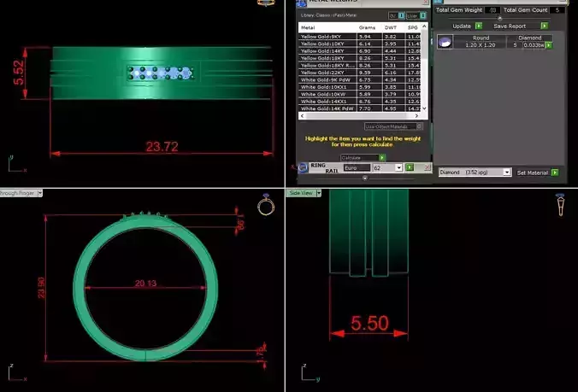This screenshot has width=578, height=392.
Task: Click the Ring Rail tool icon
Action: pyautogui.click(x=303, y=168)
